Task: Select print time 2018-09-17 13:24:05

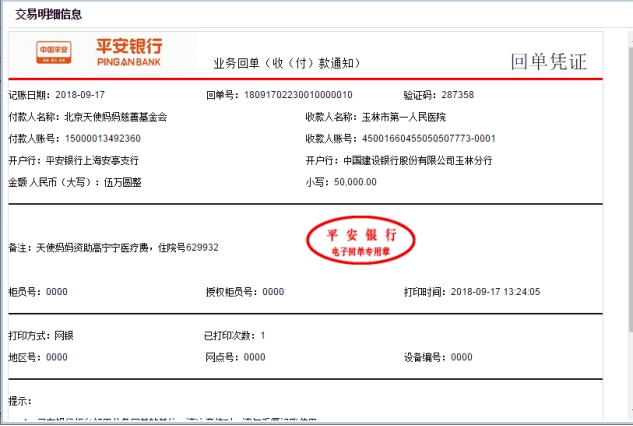Action: pos(495,292)
